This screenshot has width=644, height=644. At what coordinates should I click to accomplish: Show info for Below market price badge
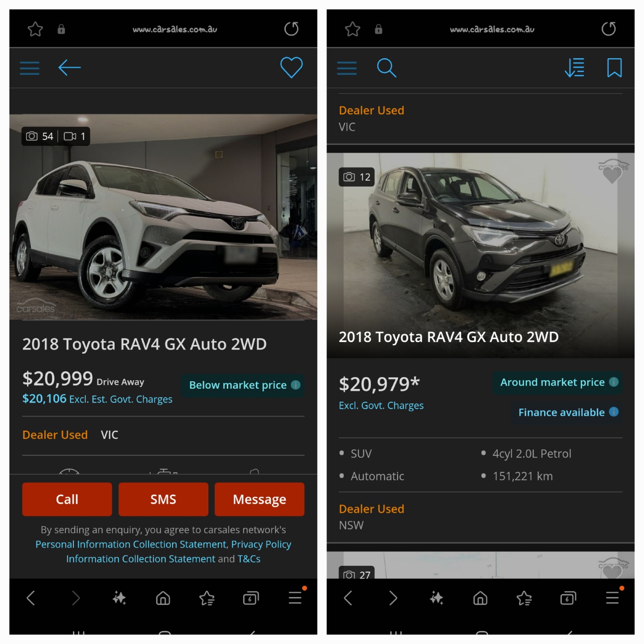(x=296, y=385)
